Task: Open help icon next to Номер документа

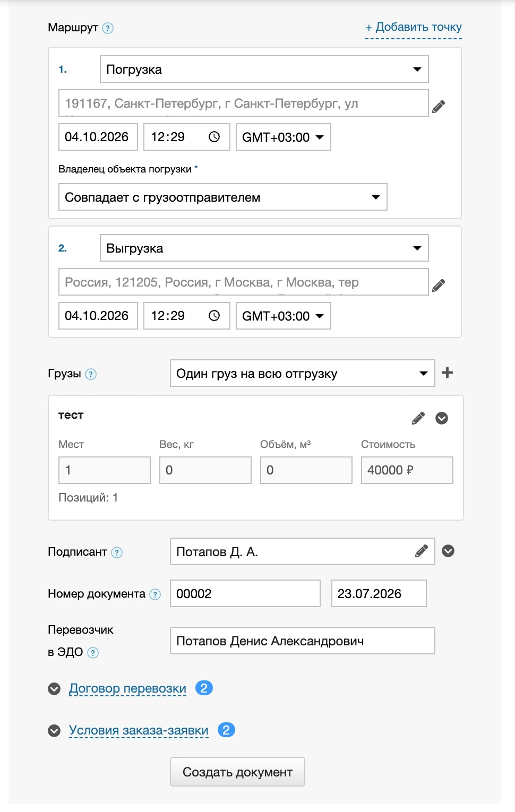Action: pyautogui.click(x=155, y=594)
